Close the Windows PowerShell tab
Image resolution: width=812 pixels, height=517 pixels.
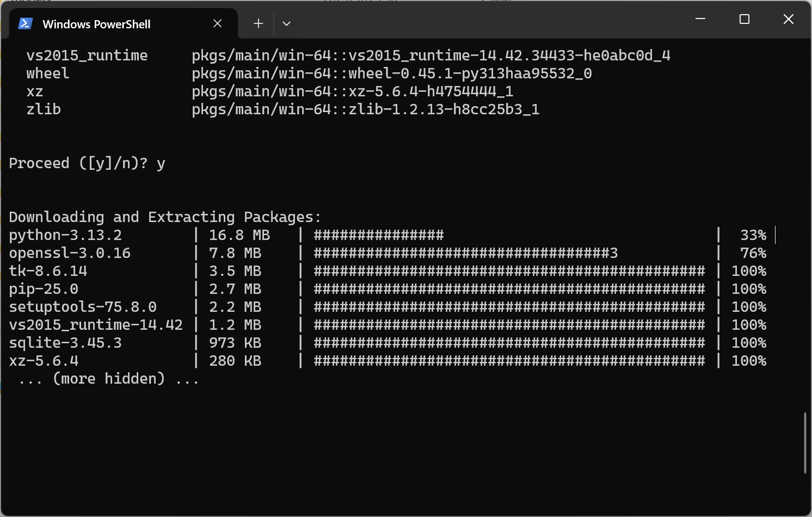tap(217, 23)
